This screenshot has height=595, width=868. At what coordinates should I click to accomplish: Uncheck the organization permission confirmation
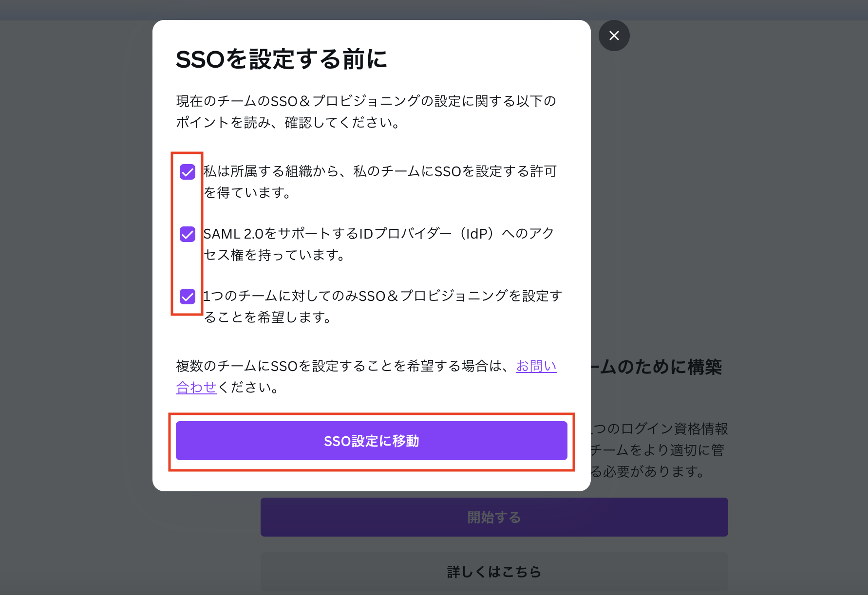187,172
